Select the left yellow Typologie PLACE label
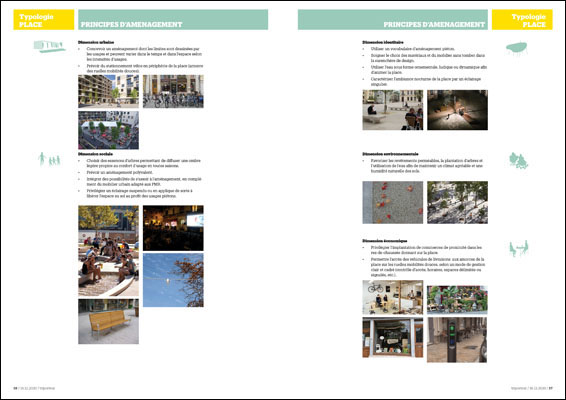The height and width of the screenshot is (400, 566). click(x=44, y=19)
